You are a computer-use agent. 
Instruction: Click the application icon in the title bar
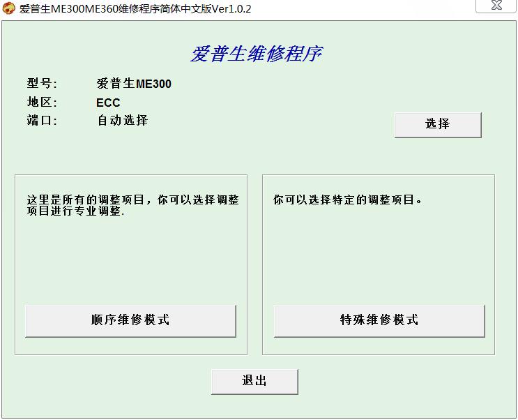[8, 8]
